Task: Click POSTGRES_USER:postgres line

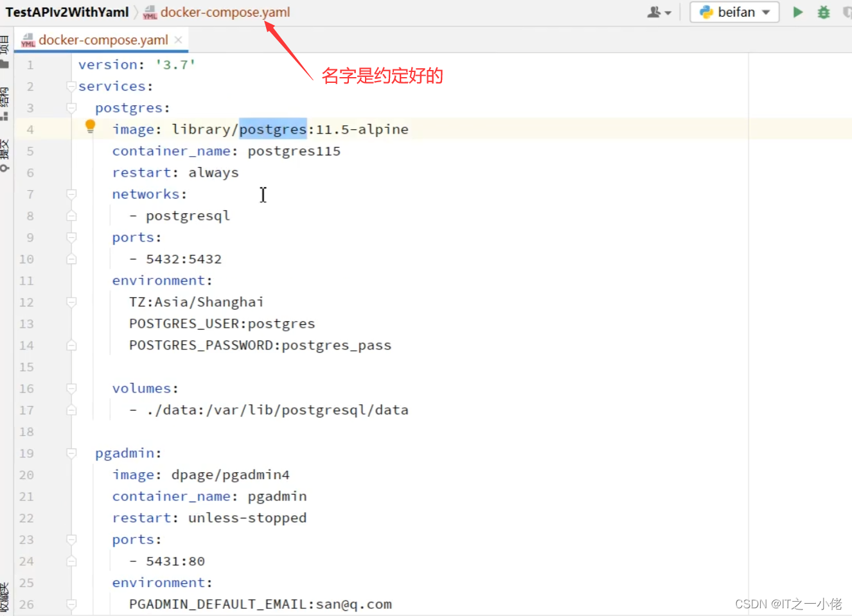Action: pos(222,324)
